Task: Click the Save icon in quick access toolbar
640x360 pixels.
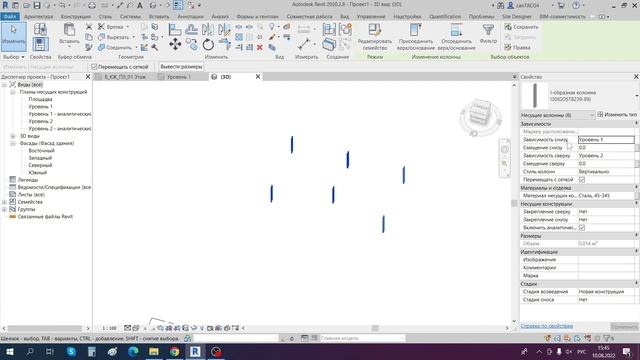Action: pyautogui.click(x=37, y=5)
